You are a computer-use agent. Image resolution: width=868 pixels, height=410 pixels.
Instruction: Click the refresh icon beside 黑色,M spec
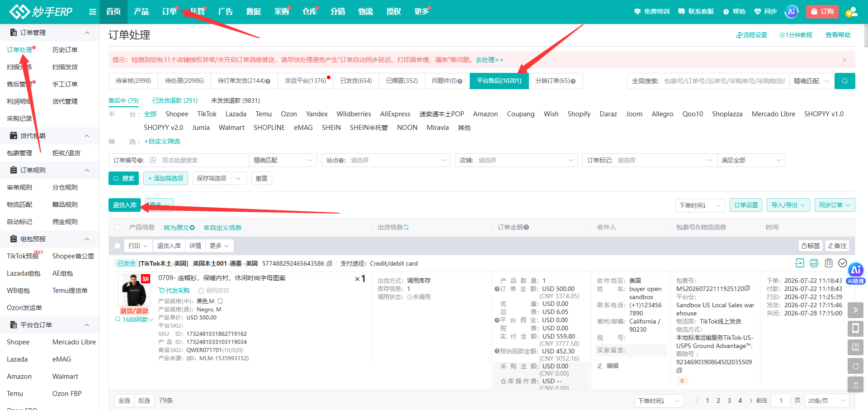click(x=220, y=301)
